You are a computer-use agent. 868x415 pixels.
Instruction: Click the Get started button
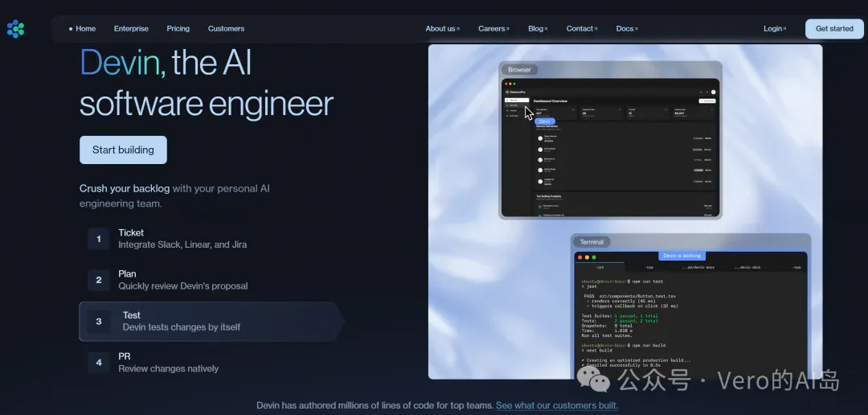click(x=834, y=29)
